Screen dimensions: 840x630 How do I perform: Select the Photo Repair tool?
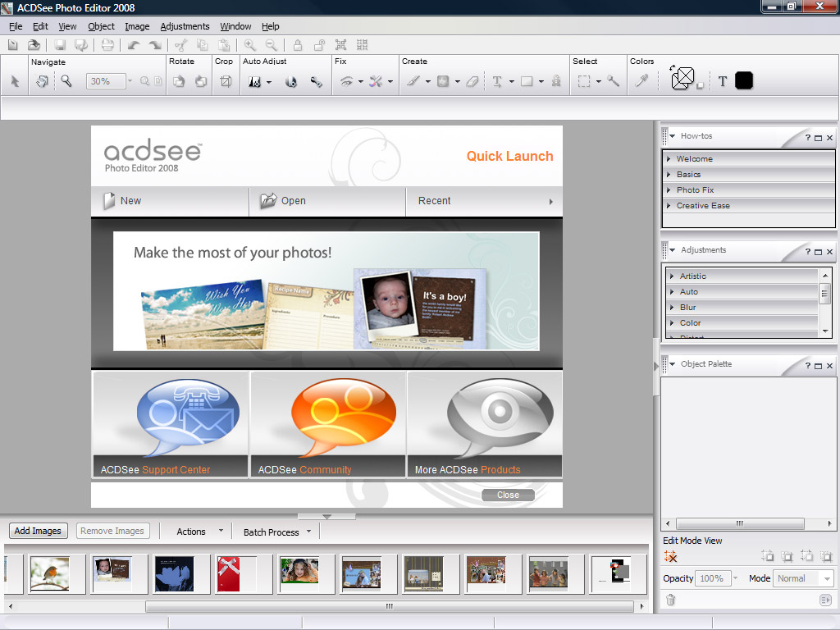pyautogui.click(x=376, y=81)
